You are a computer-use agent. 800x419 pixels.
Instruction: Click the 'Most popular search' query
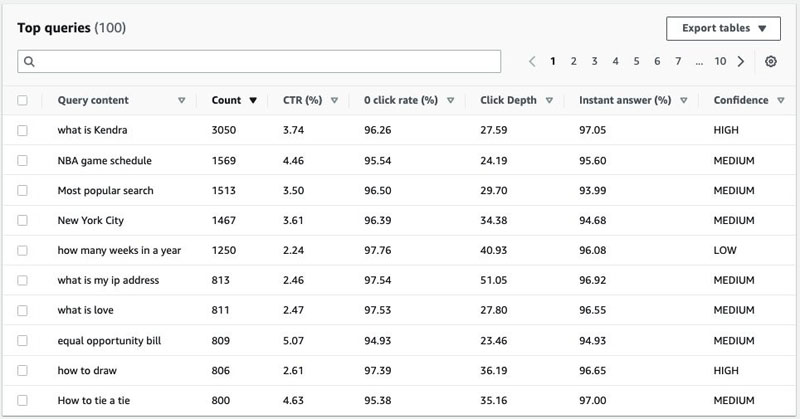point(105,191)
